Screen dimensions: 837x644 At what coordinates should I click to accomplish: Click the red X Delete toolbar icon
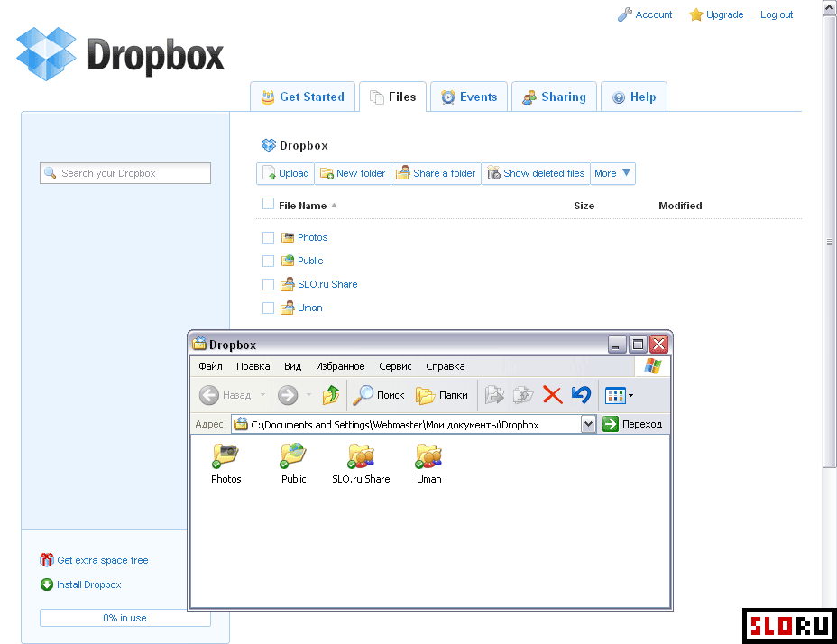pos(553,395)
